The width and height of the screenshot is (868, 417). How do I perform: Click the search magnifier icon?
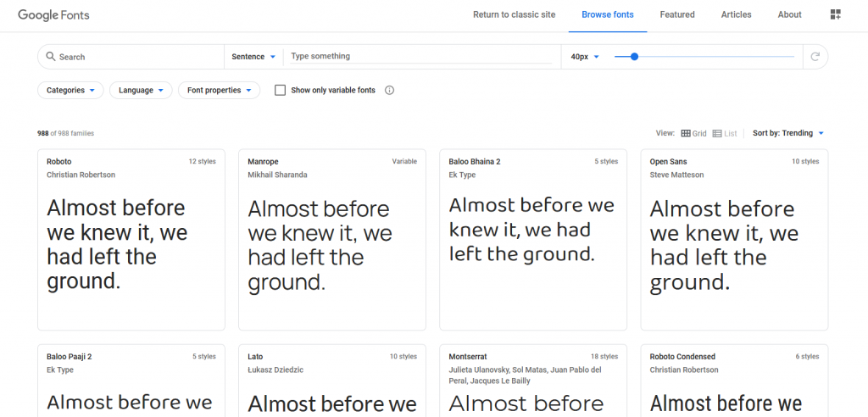coord(51,57)
